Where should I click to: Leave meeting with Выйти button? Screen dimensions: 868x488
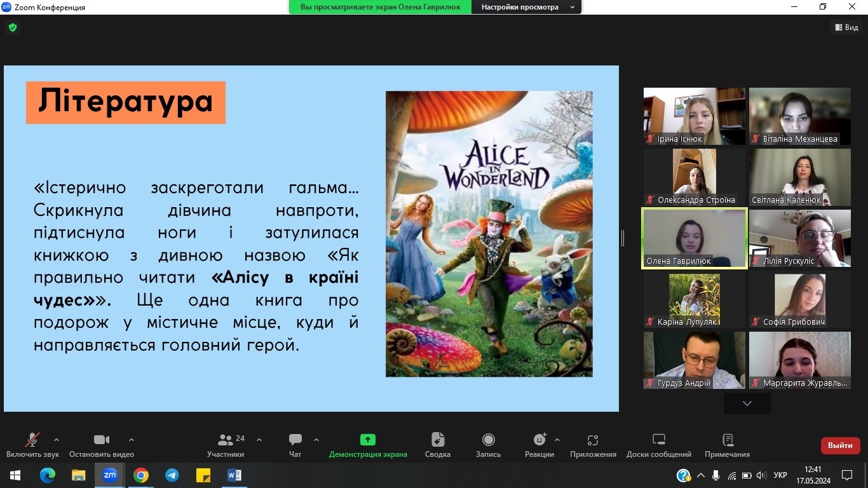point(841,445)
